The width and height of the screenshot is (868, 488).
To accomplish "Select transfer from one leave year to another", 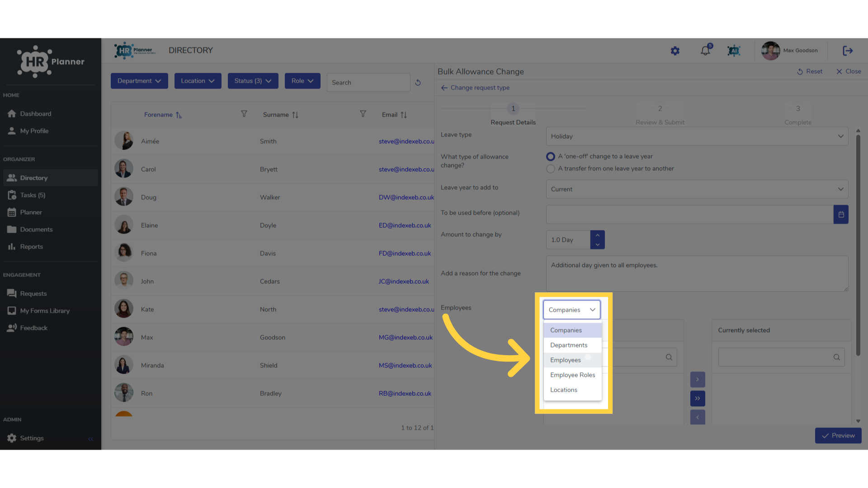I will [550, 169].
